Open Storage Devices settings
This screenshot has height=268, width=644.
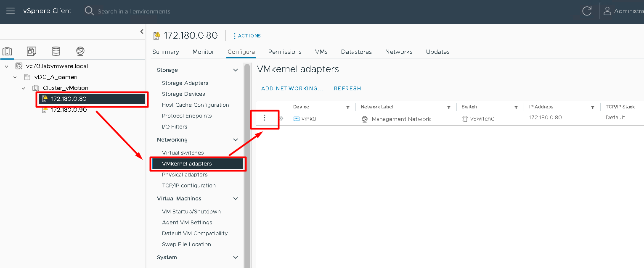click(183, 94)
